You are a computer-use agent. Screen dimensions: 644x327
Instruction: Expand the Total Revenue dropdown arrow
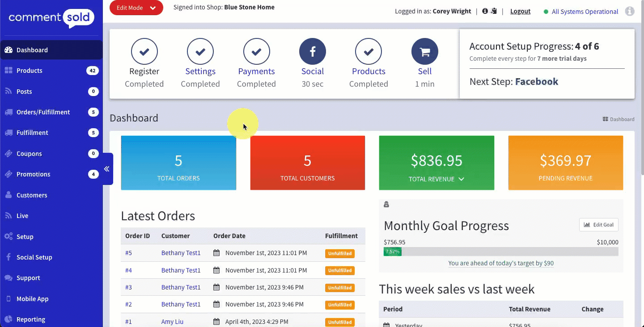coord(461,179)
